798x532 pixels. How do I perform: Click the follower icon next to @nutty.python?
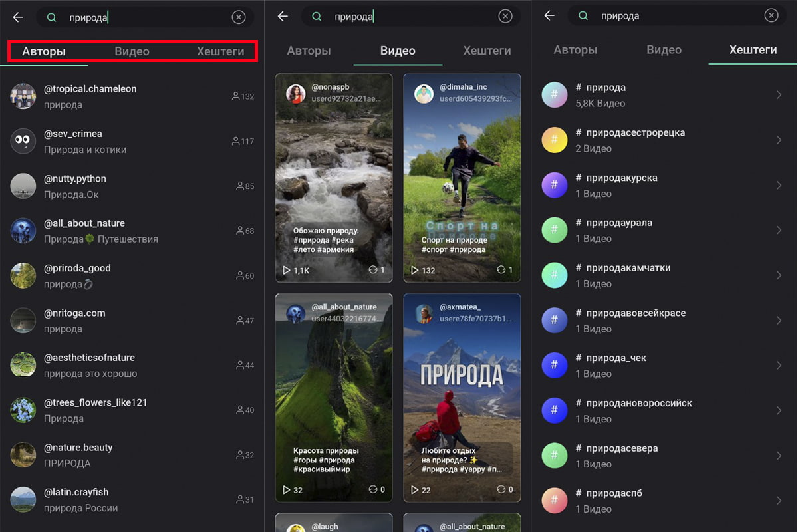click(240, 186)
